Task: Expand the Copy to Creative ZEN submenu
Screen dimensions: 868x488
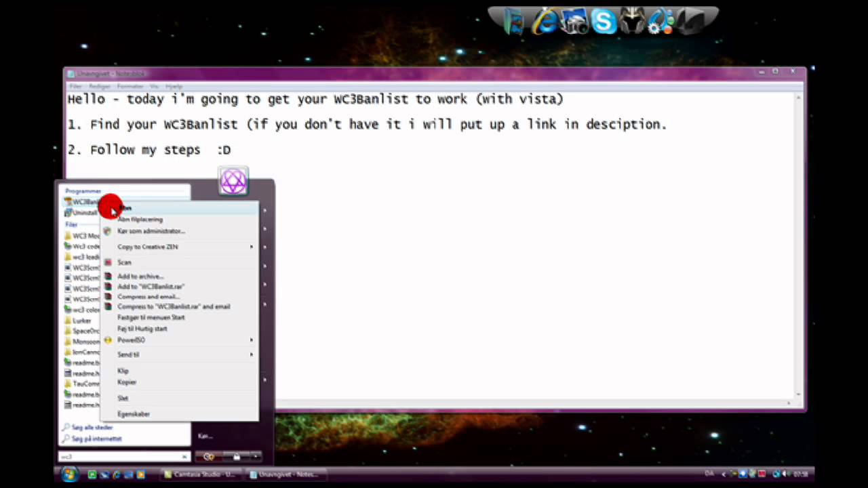Action: tap(179, 247)
